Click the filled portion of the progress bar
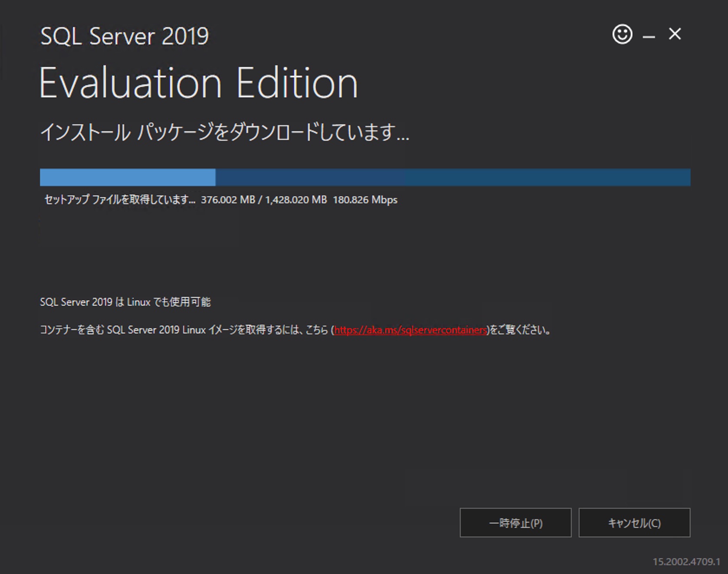This screenshot has height=574, width=728. point(128,177)
